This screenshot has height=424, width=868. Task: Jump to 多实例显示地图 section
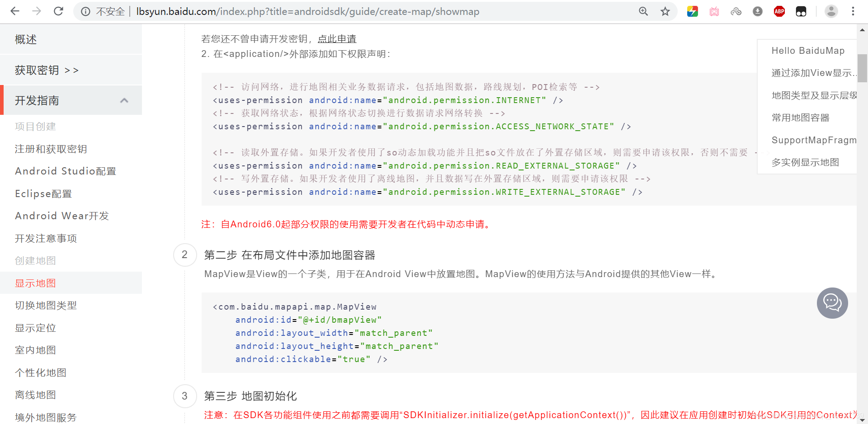pyautogui.click(x=805, y=162)
